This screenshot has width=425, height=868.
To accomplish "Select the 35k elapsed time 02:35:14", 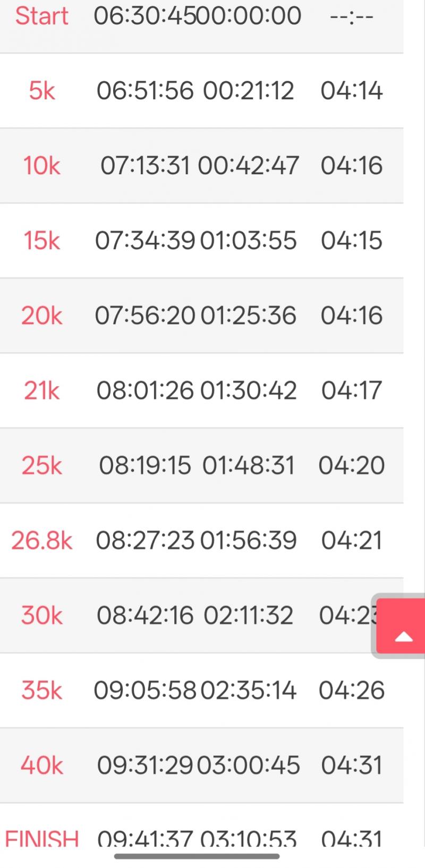I will pos(248,691).
